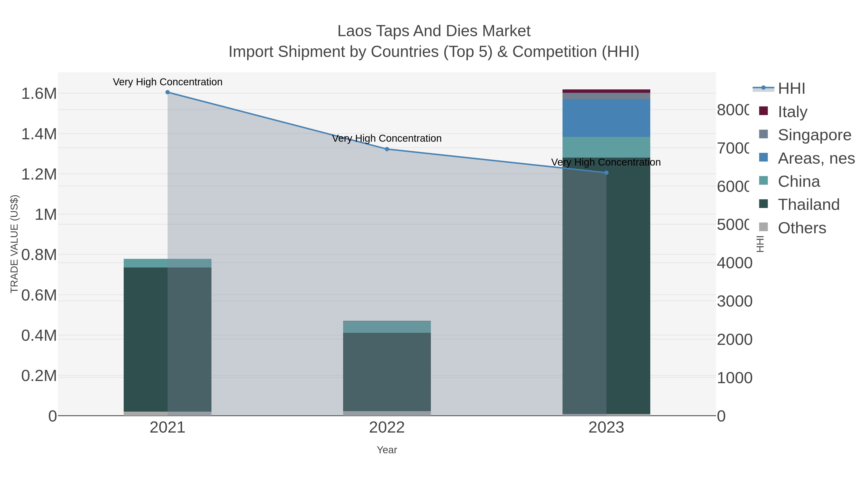The image size is (868, 488).
Task: Toggle Others series in the legend
Action: [x=792, y=228]
